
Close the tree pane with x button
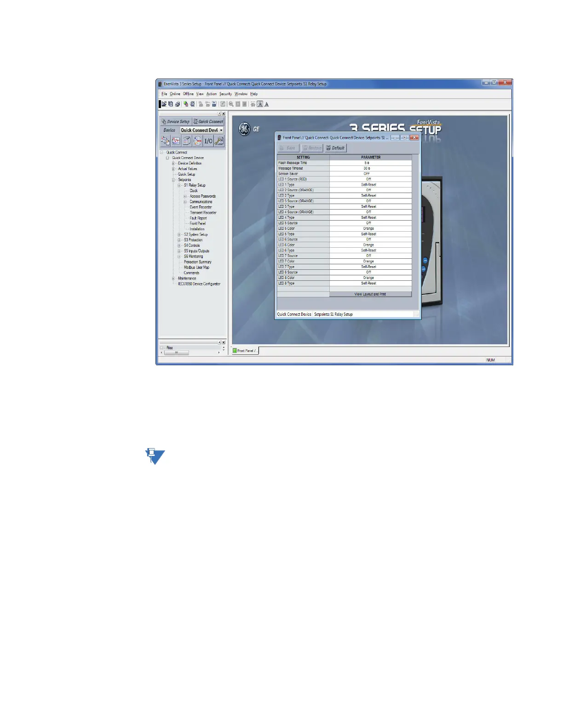point(224,114)
